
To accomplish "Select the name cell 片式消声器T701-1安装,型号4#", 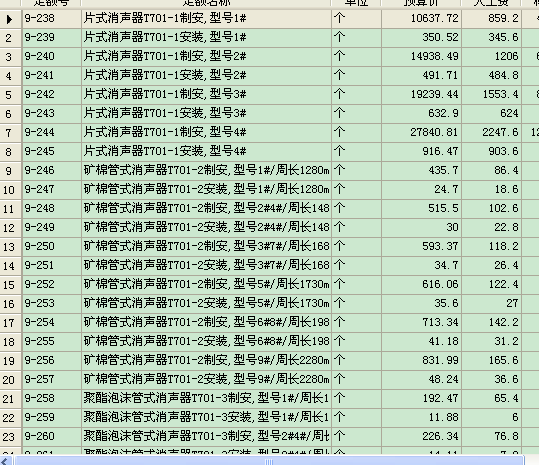I will pos(206,152).
